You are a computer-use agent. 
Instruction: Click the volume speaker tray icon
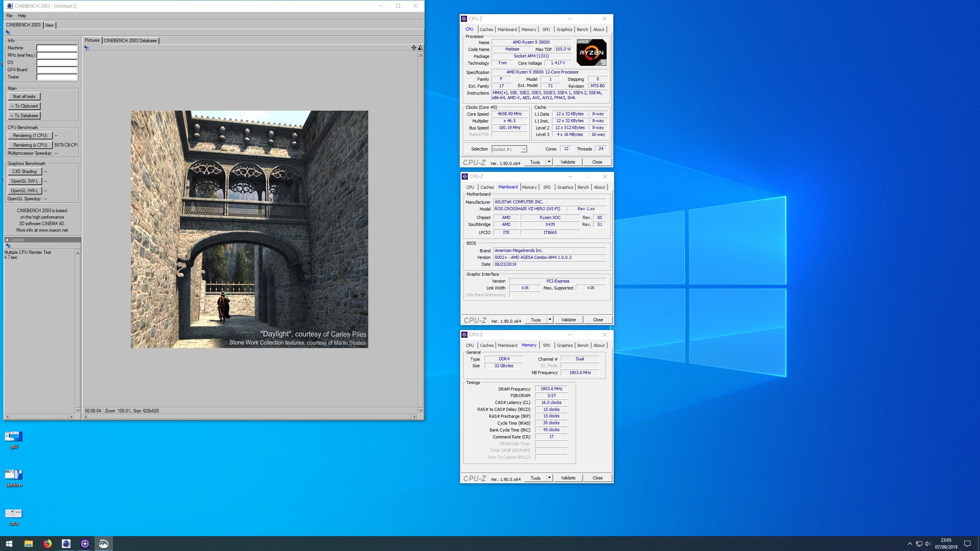pyautogui.click(x=928, y=544)
